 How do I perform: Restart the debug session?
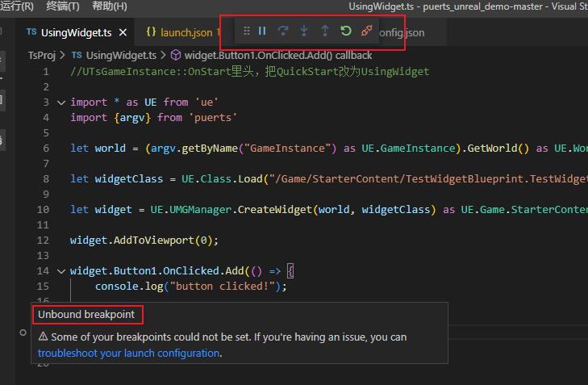(346, 31)
